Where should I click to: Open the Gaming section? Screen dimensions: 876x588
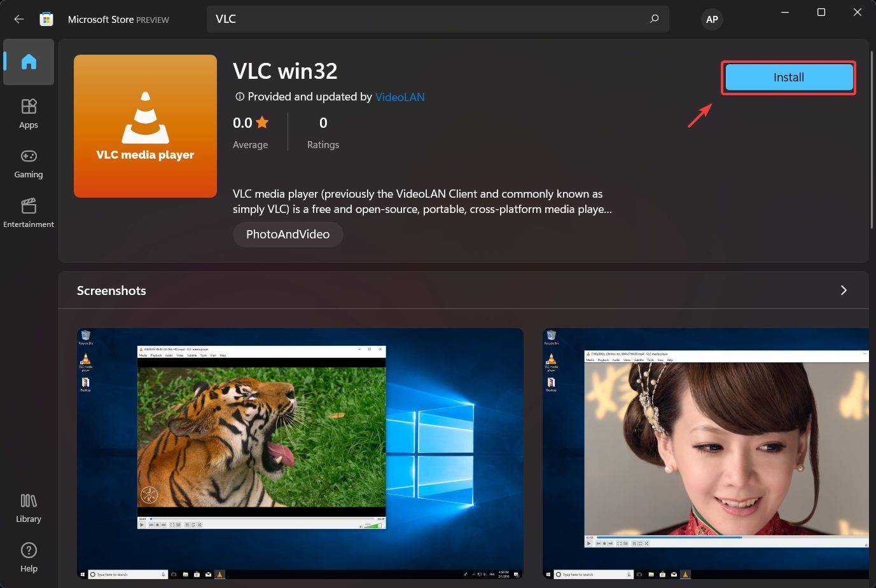pos(28,163)
